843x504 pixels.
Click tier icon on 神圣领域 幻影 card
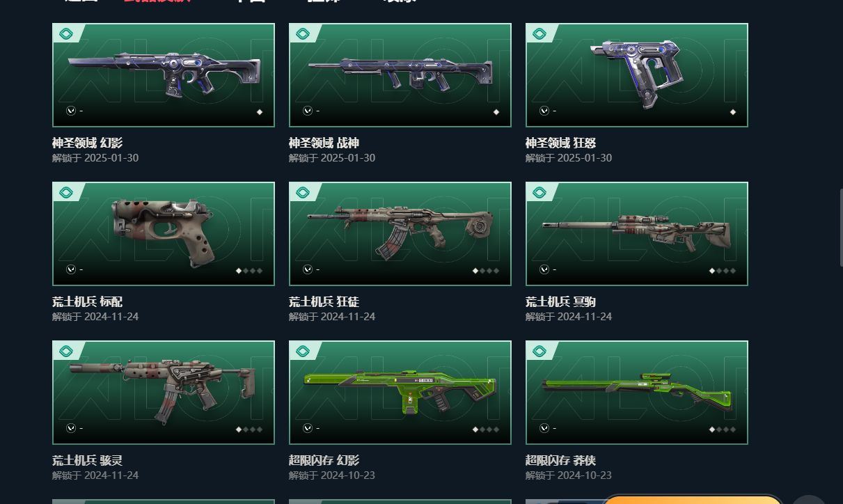[66, 33]
